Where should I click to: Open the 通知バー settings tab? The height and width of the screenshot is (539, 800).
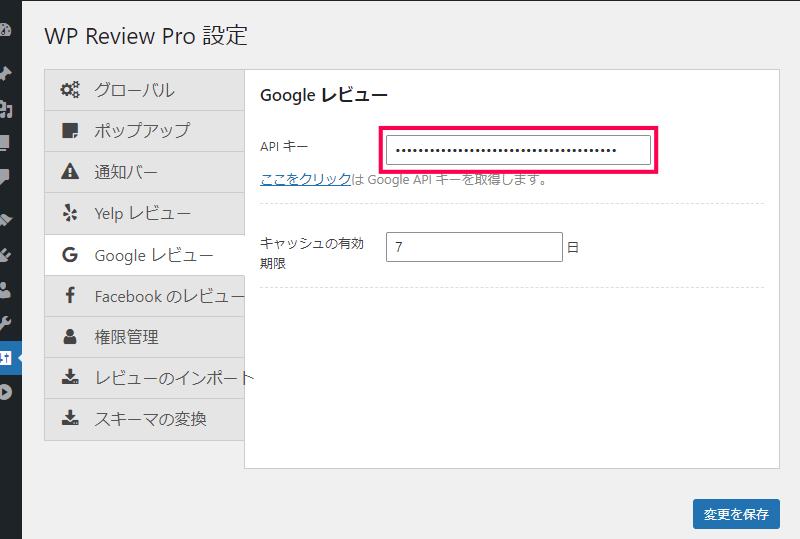[144, 172]
